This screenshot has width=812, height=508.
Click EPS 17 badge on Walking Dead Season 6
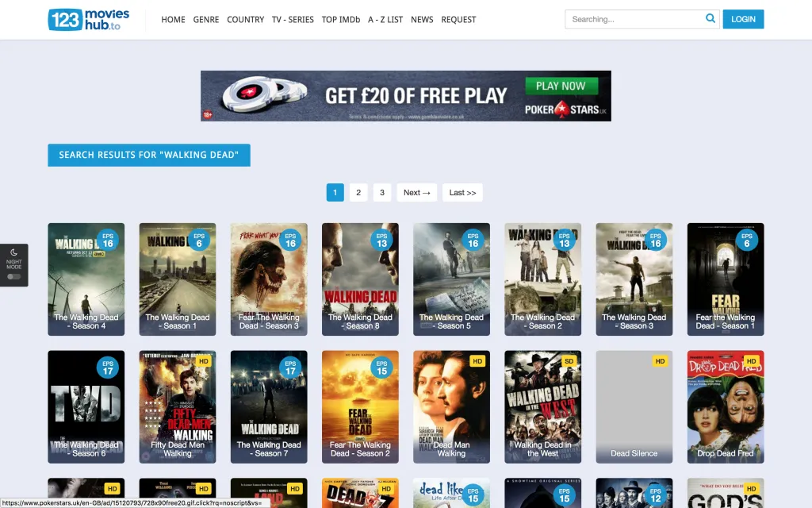click(x=108, y=368)
